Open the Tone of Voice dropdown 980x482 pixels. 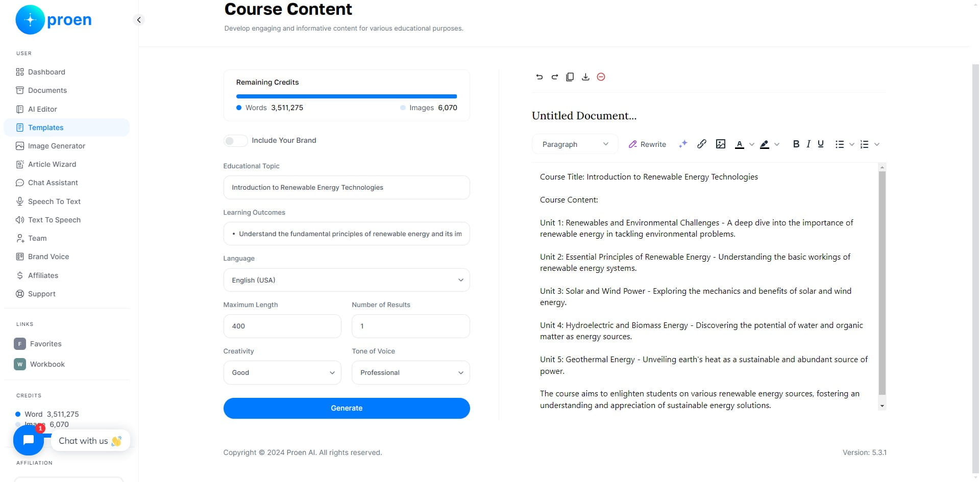point(411,372)
